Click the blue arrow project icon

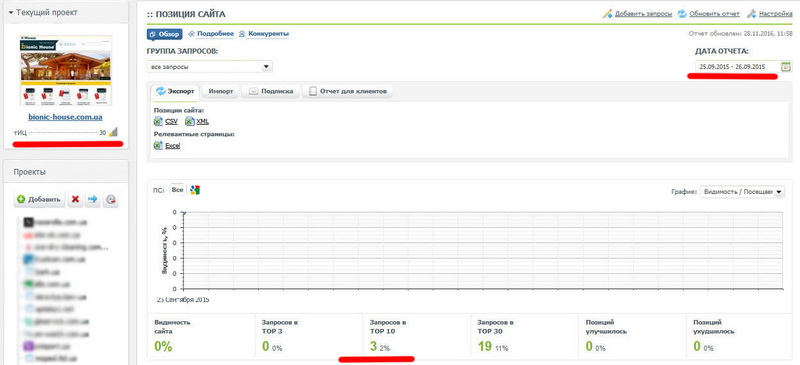tap(92, 200)
